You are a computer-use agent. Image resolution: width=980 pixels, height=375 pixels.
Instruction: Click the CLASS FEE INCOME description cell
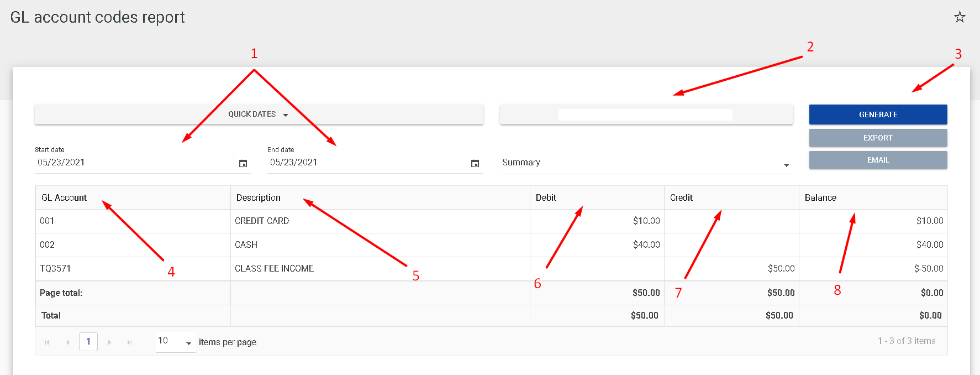tap(380, 269)
